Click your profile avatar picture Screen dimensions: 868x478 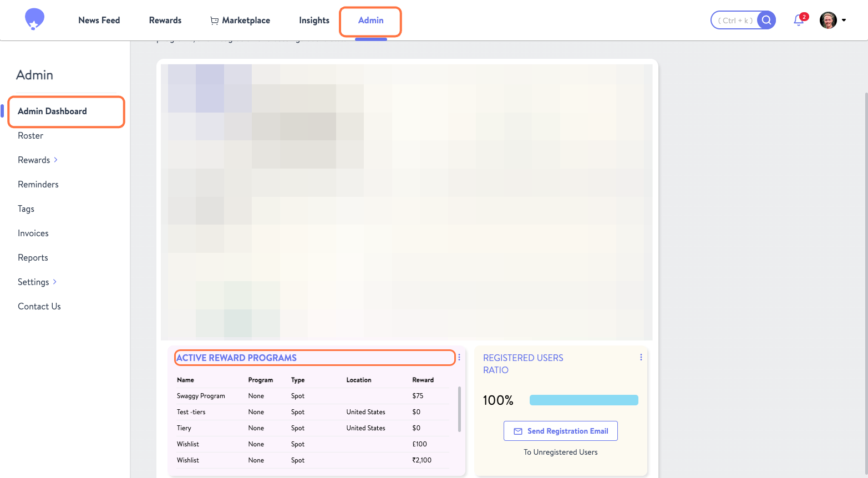(x=828, y=19)
